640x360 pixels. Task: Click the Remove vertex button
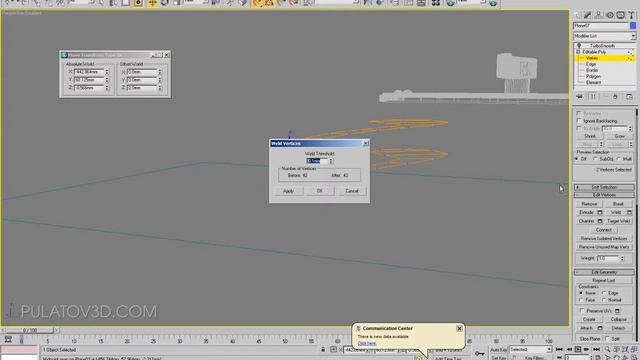point(589,204)
